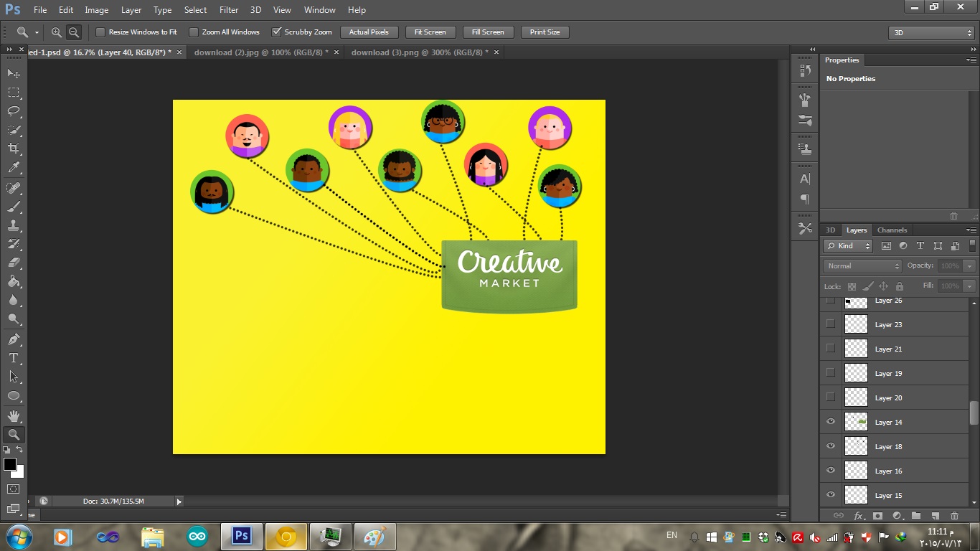The image size is (980, 551).
Task: Click the Actual Pixels button
Action: pos(369,32)
